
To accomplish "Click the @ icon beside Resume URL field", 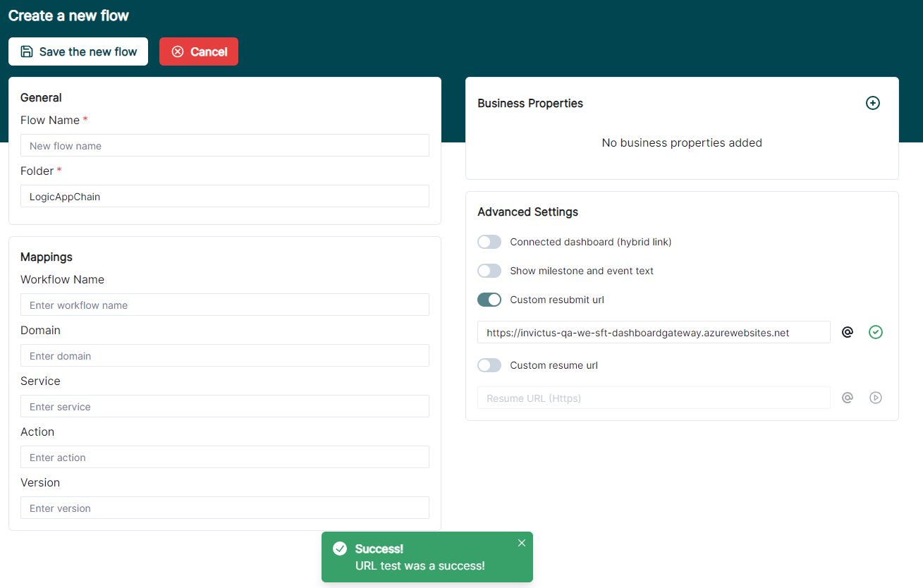I will tap(848, 398).
